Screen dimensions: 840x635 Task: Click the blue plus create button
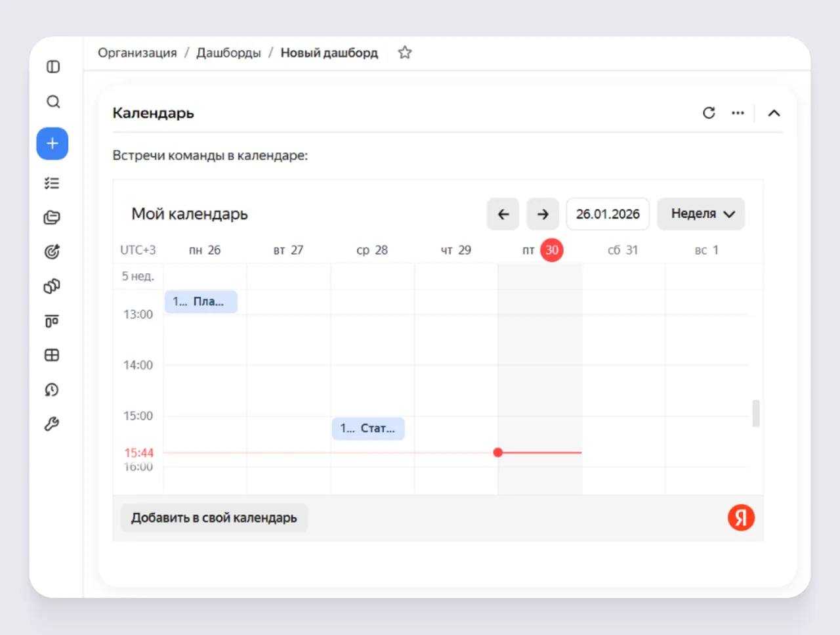point(52,144)
